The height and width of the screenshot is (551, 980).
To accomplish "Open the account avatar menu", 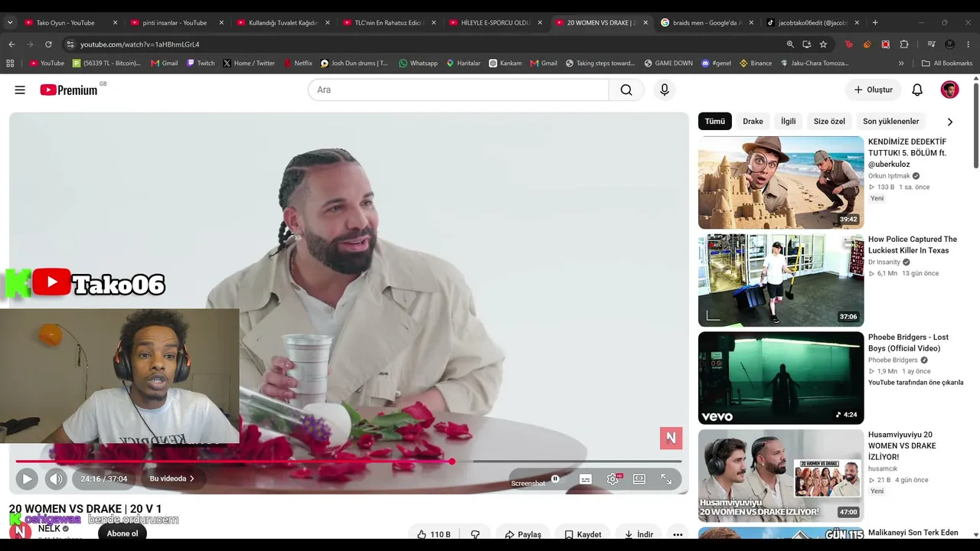I will click(949, 90).
